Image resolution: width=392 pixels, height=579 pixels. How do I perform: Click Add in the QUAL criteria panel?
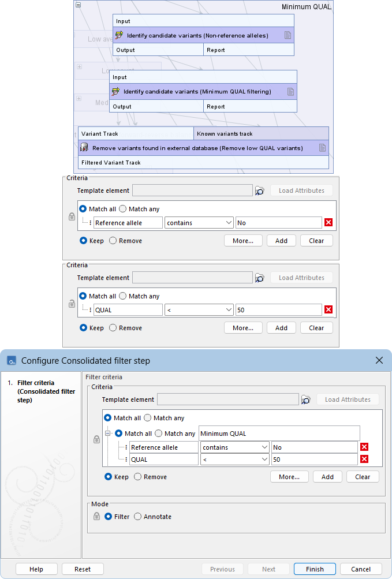pos(281,328)
